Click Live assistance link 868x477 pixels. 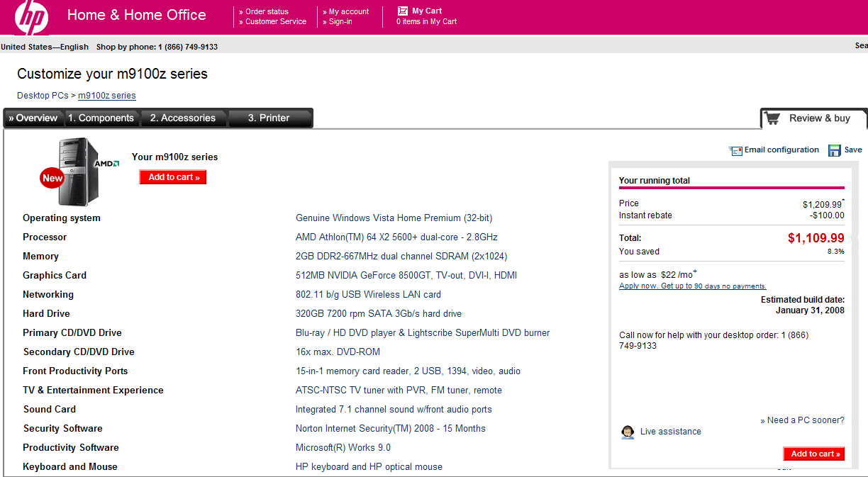click(670, 432)
